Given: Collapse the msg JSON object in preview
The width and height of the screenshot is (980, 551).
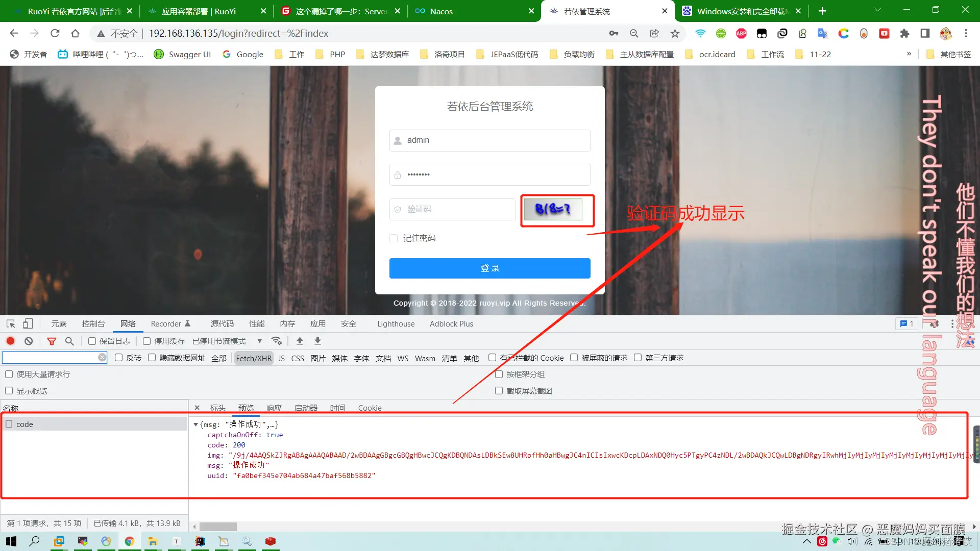Looking at the screenshot, I should [x=195, y=424].
